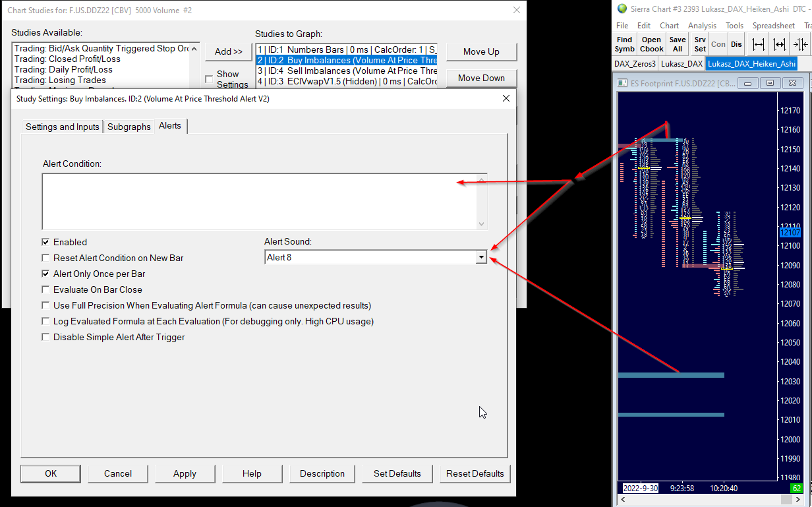Switch to Lukasz_DAX chartbook tab
Image resolution: width=812 pixels, height=507 pixels.
point(681,64)
